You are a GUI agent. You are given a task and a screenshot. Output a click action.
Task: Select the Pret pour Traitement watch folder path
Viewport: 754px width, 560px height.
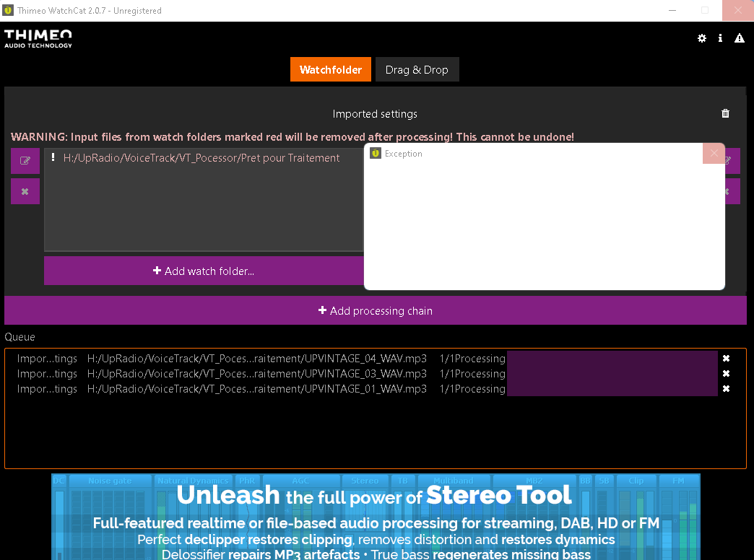pos(201,157)
